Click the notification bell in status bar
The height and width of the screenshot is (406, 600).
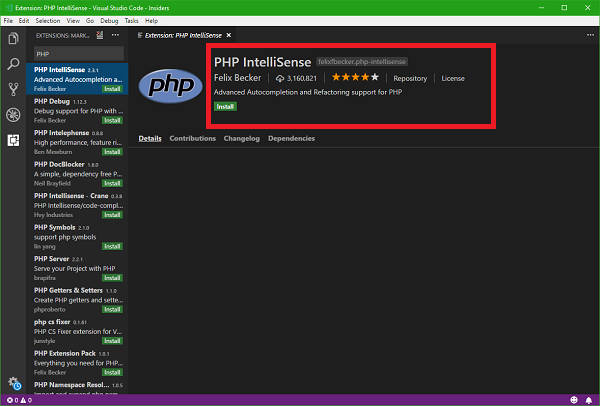[590, 400]
